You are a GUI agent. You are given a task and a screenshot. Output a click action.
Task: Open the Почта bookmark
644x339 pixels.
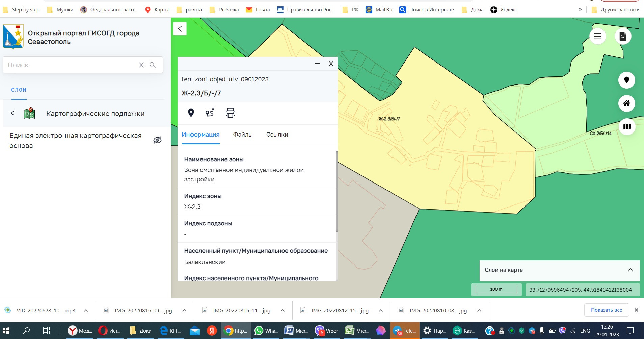point(258,10)
